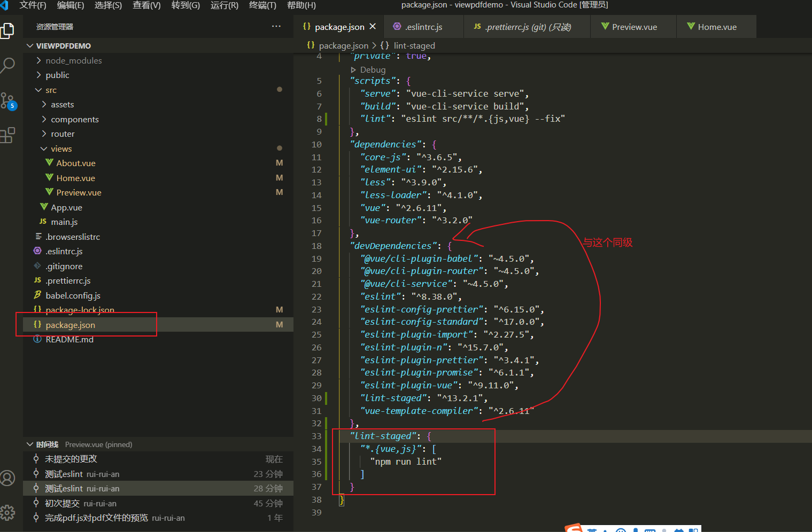Select the package.json editor tab

coord(339,27)
